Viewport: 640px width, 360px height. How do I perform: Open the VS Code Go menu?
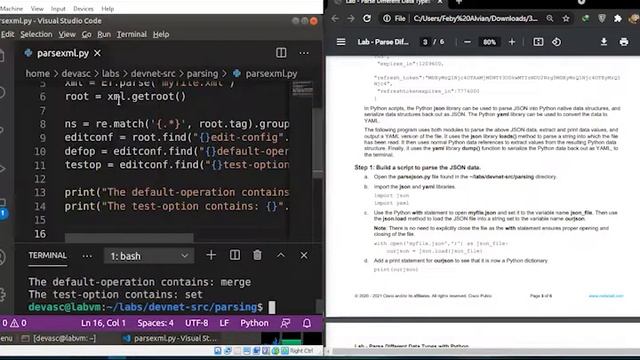[87, 34]
